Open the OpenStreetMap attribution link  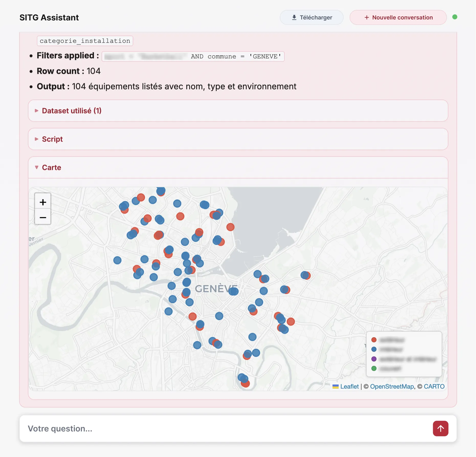point(392,386)
